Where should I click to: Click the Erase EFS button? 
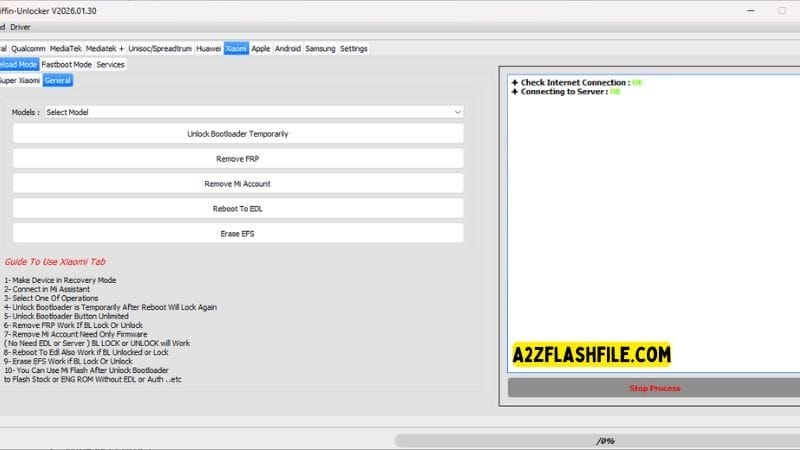(238, 234)
